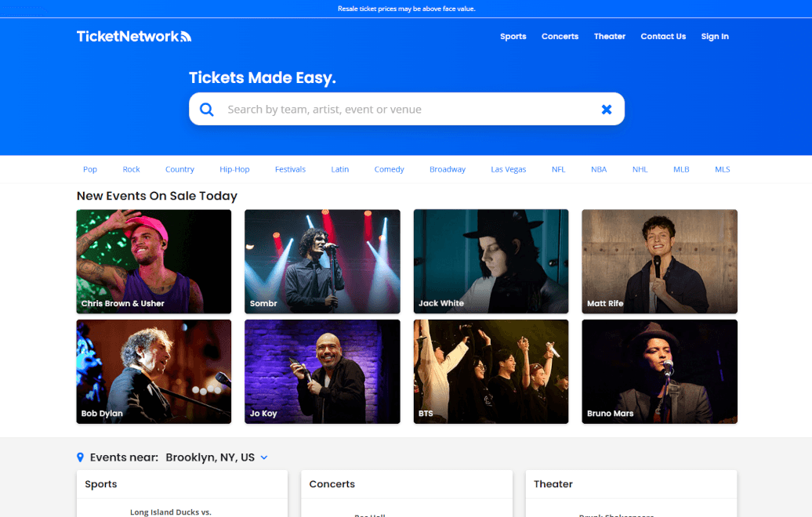
Task: Select the Latin category link
Action: [x=339, y=169]
